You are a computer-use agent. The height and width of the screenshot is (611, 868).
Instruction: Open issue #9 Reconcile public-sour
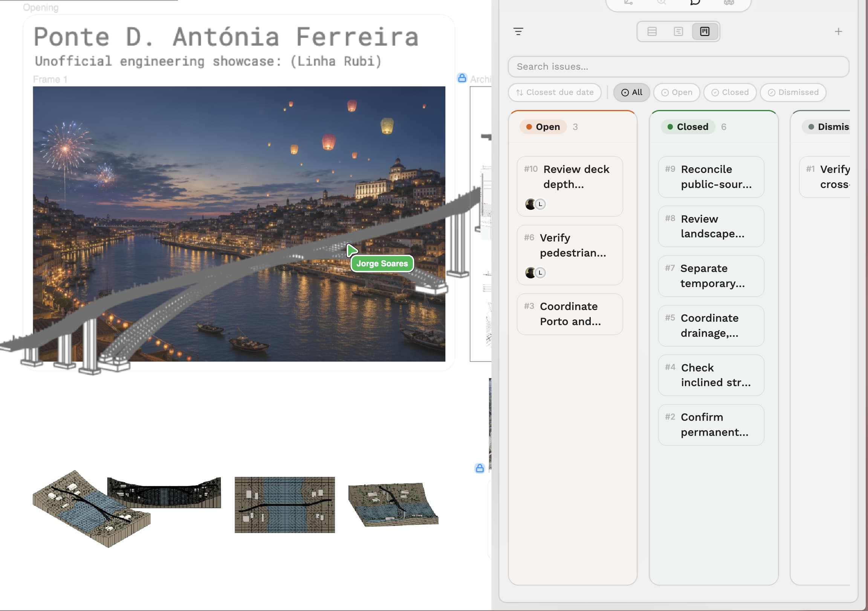coord(711,177)
